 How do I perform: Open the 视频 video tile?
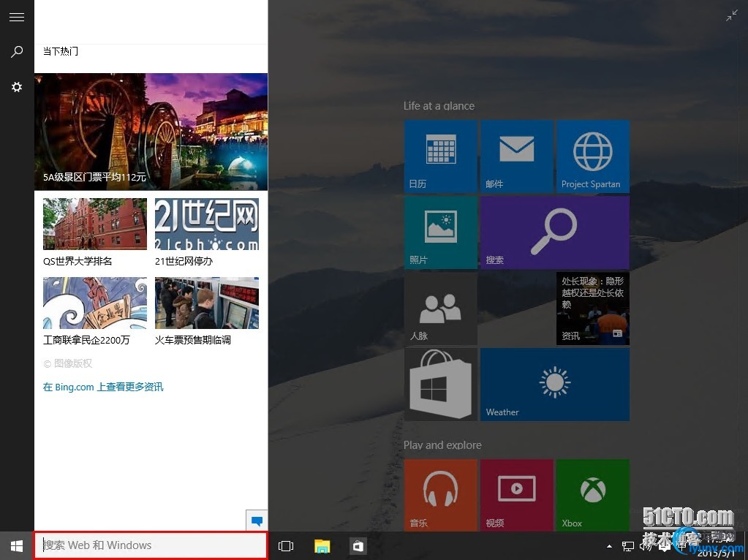coord(517,495)
